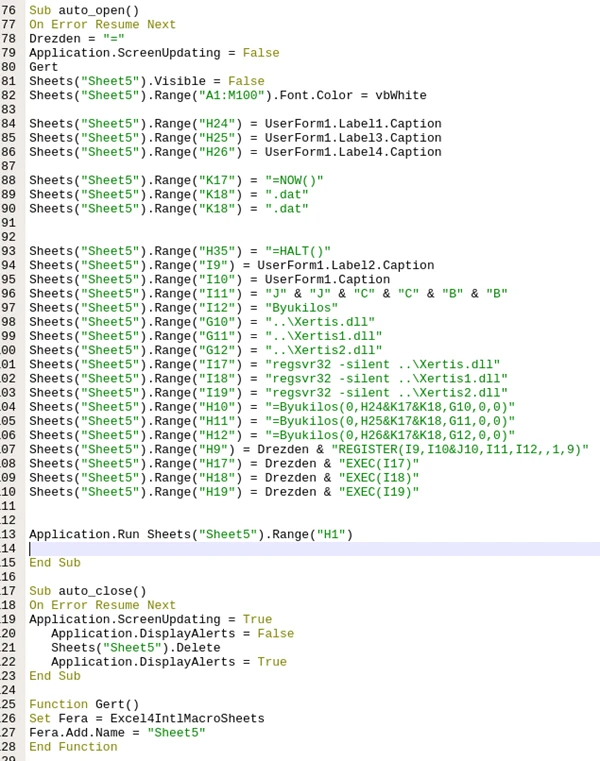Click the 'Gert' call on line 80

[43, 67]
